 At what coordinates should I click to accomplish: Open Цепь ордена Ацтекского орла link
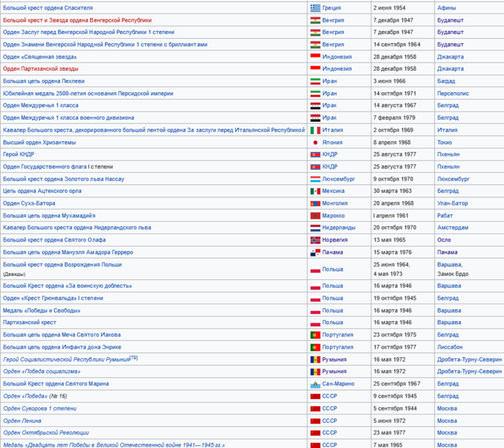(42, 191)
